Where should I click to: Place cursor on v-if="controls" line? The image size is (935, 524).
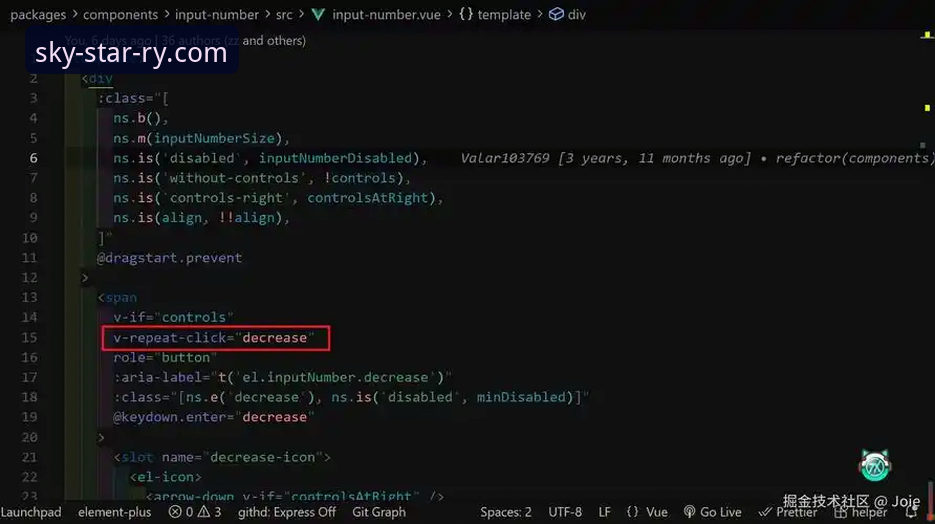(x=174, y=317)
